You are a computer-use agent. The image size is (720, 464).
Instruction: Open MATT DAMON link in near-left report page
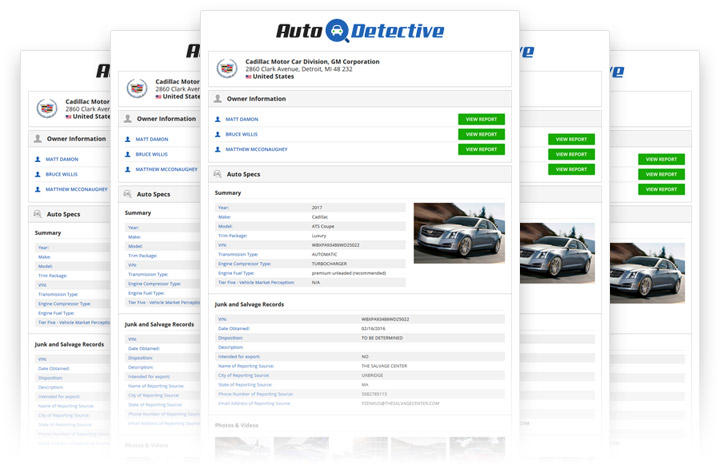[x=152, y=139]
